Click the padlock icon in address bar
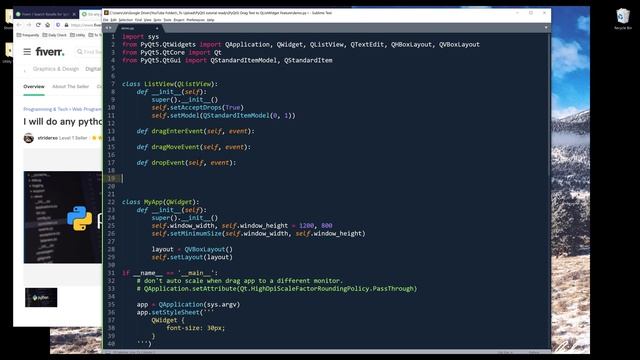640x360 pixels. click(x=66, y=25)
